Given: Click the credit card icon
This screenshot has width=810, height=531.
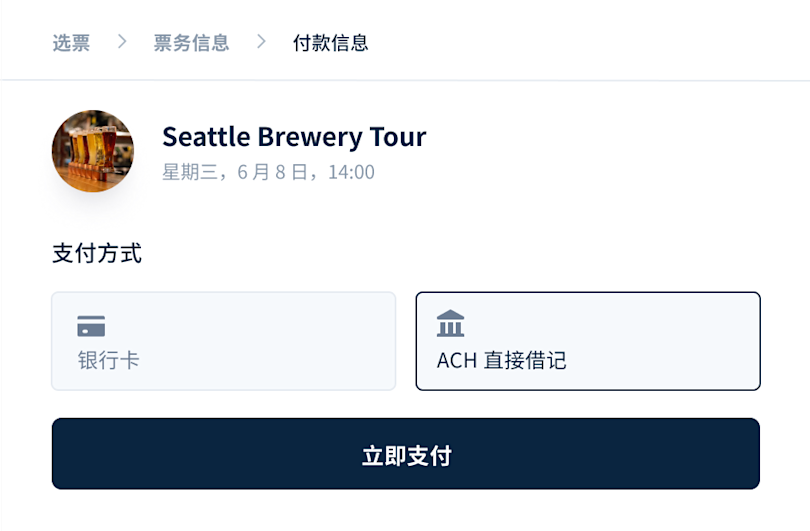Looking at the screenshot, I should 91,326.
